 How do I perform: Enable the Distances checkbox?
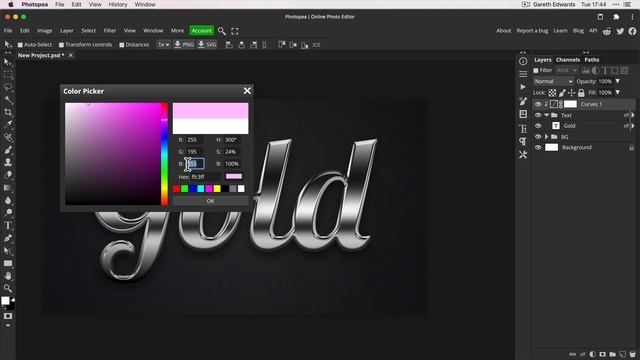[x=122, y=45]
